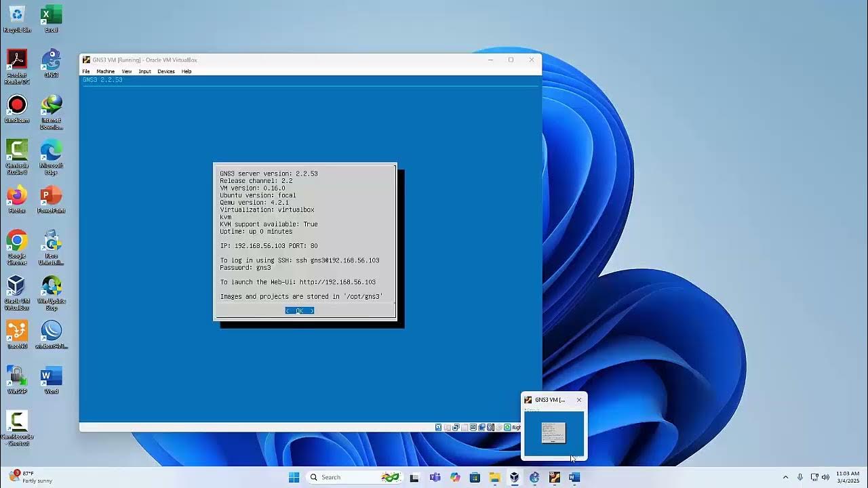Image resolution: width=868 pixels, height=488 pixels.
Task: Select the Microsoft Edge desktop icon
Action: point(51,157)
